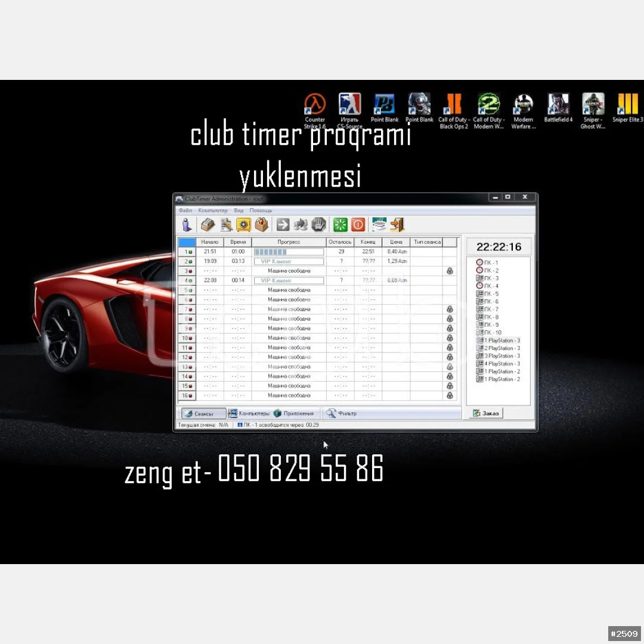Open the Компьютер menu

point(213,210)
